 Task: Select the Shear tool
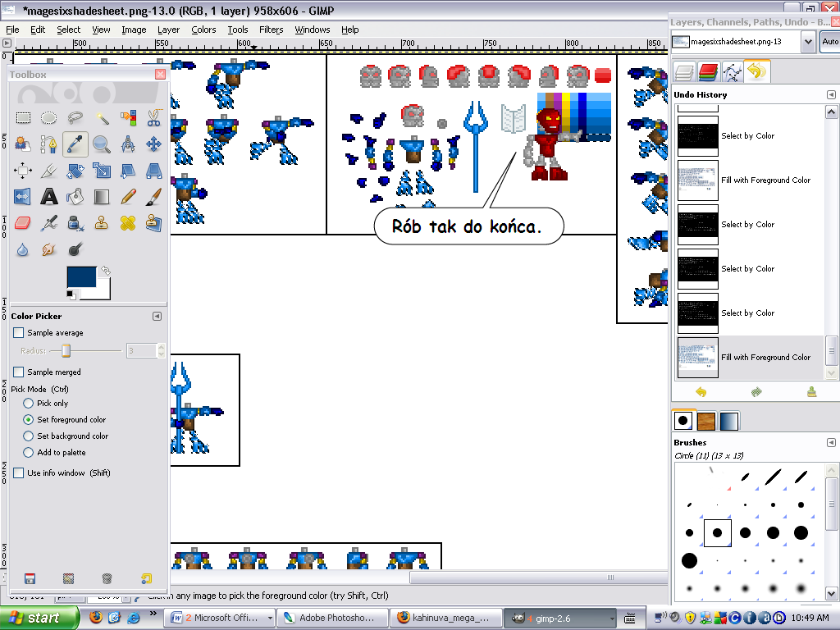[x=127, y=171]
